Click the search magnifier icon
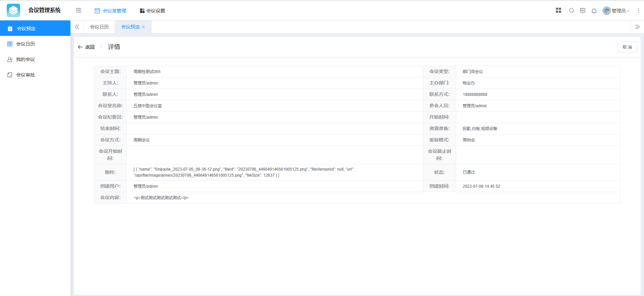 (x=572, y=11)
